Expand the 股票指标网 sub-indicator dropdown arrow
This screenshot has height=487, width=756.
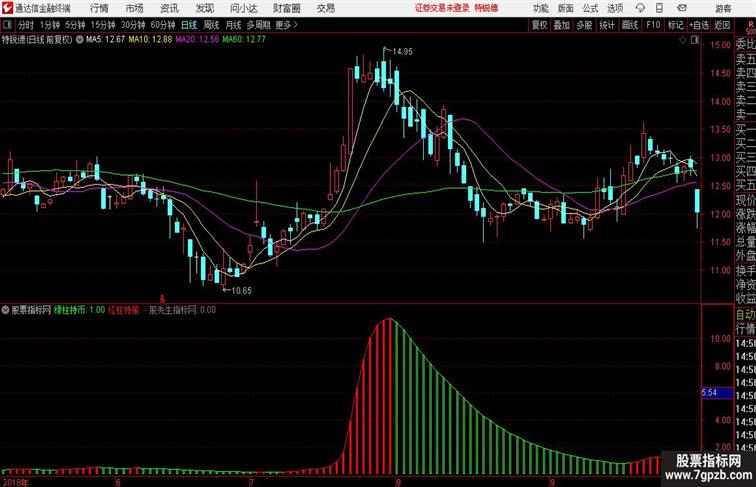[x=5, y=310]
